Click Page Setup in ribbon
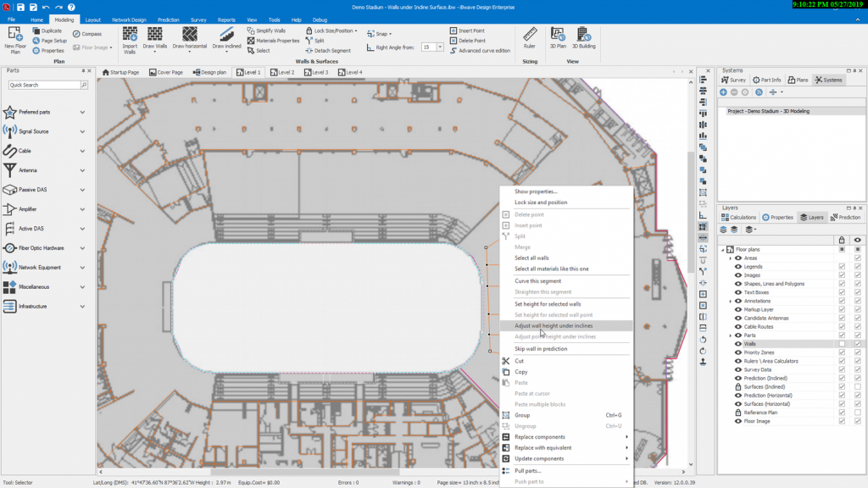 [49, 41]
